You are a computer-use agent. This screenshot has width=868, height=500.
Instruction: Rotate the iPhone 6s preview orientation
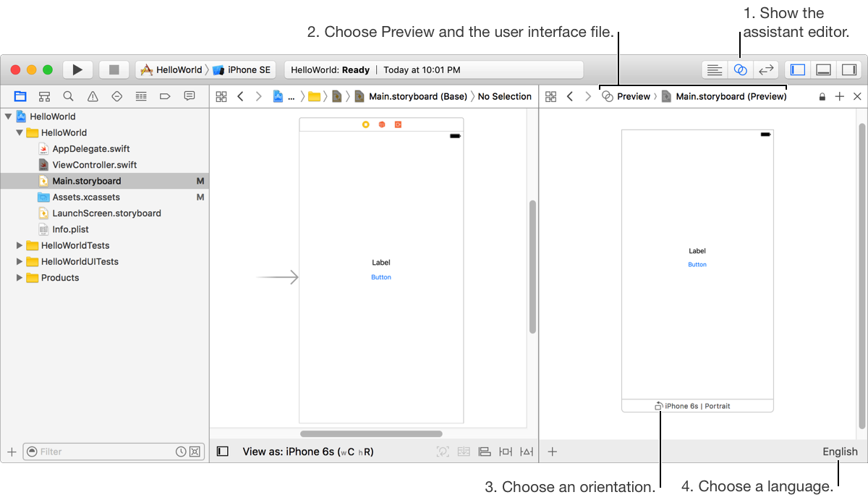point(658,406)
